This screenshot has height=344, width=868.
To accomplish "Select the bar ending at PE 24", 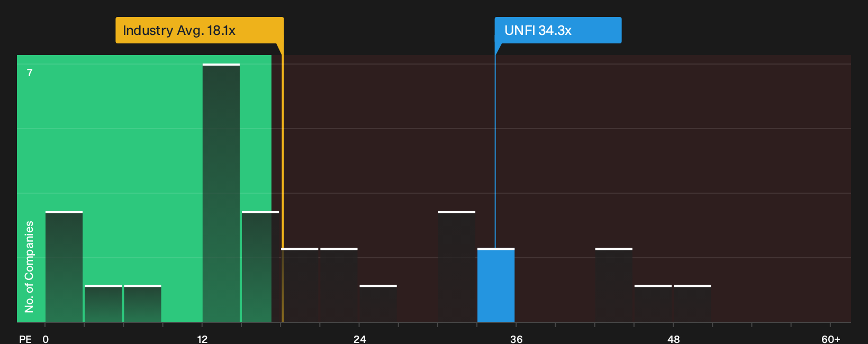I will 339,285.
